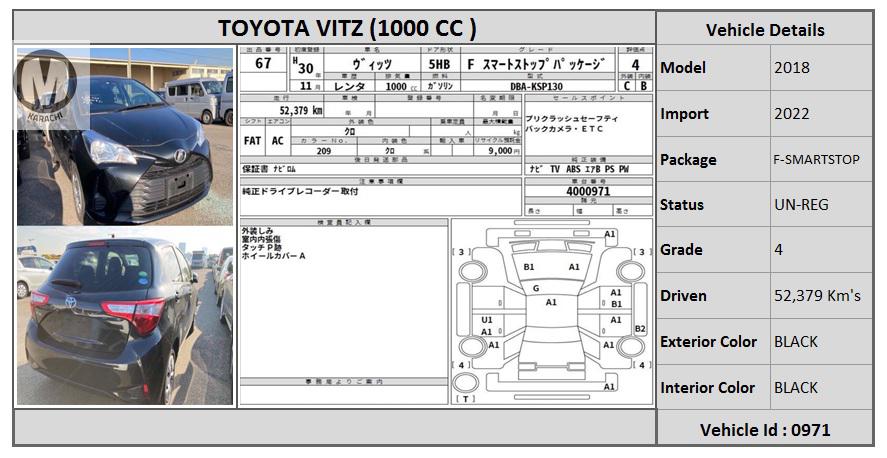
Task: Select the 52,379 Km's driven value
Action: coord(817,296)
